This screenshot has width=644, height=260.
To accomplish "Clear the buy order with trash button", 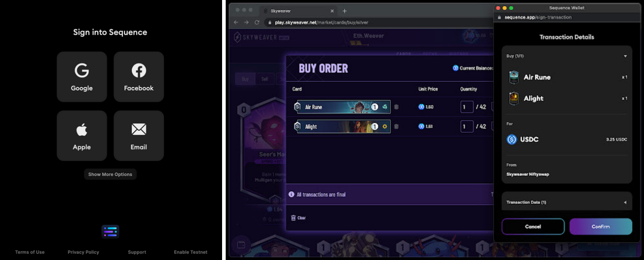I will (x=298, y=218).
